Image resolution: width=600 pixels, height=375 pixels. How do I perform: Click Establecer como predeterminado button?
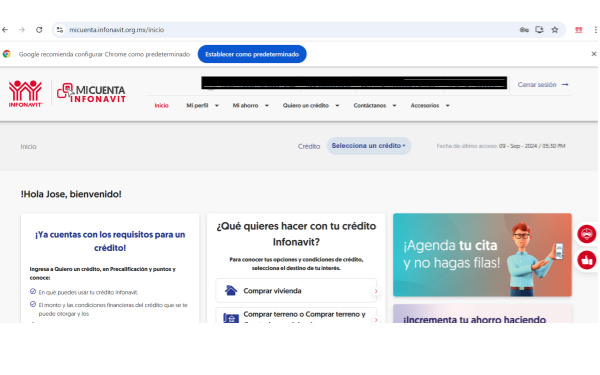coord(252,54)
